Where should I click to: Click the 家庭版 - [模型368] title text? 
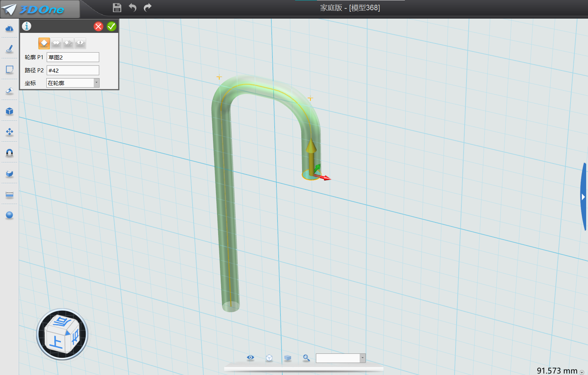[x=350, y=8]
